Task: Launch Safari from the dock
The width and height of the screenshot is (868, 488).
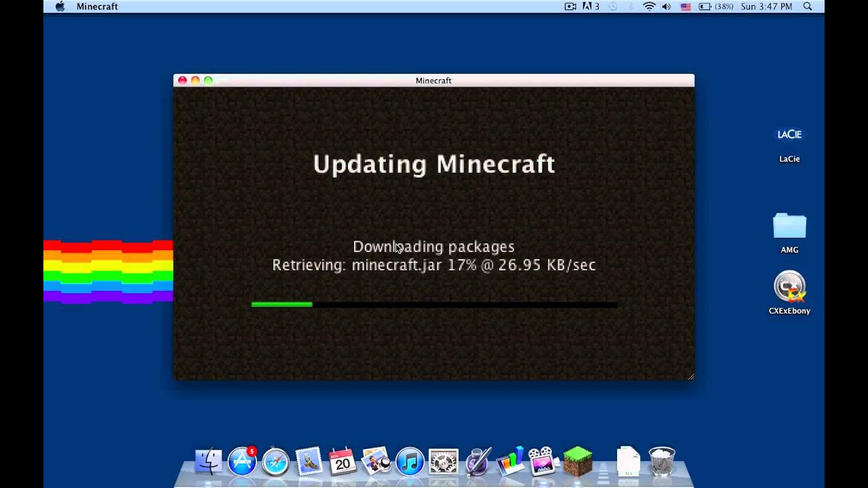Action: tap(275, 462)
